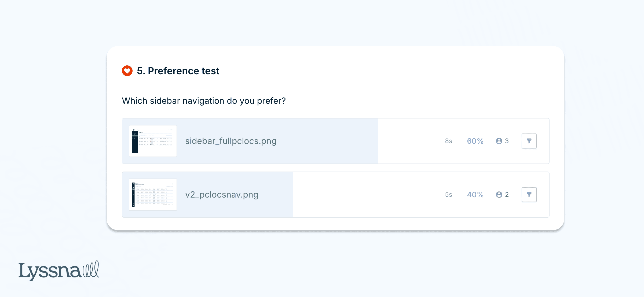
Task: Click the sidebar_fullpclocs.png filename link
Action: click(x=231, y=141)
